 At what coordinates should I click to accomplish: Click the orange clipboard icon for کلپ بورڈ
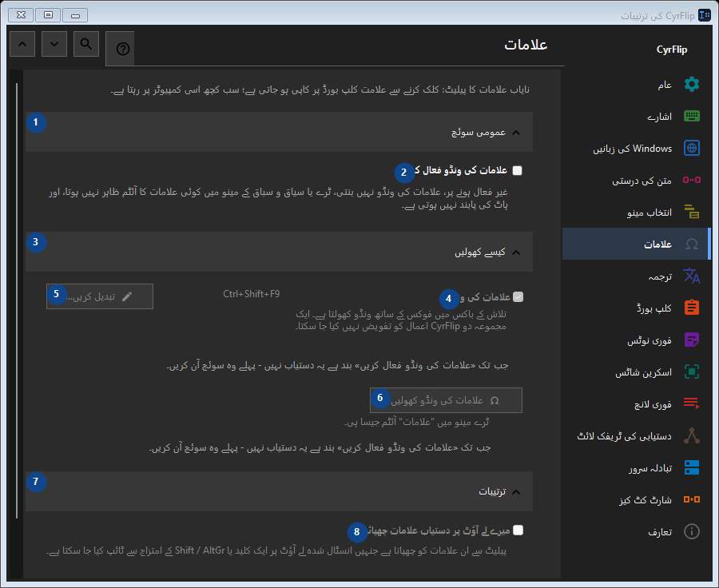(692, 308)
